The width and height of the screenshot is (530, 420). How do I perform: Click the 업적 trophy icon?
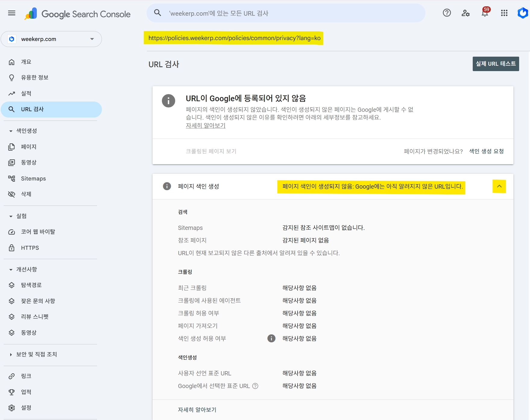coord(11,392)
